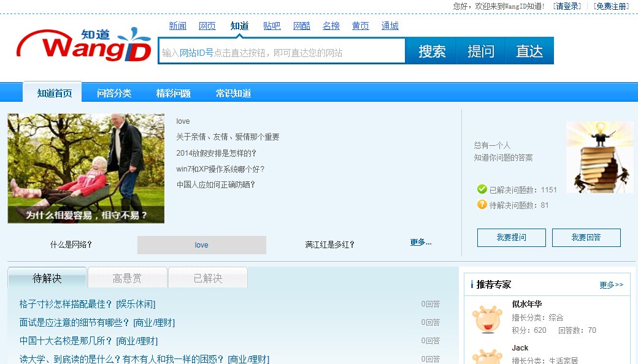The width and height of the screenshot is (638, 364).
Task: Open question win7和XP操作系统哪个好?
Action: click(220, 169)
